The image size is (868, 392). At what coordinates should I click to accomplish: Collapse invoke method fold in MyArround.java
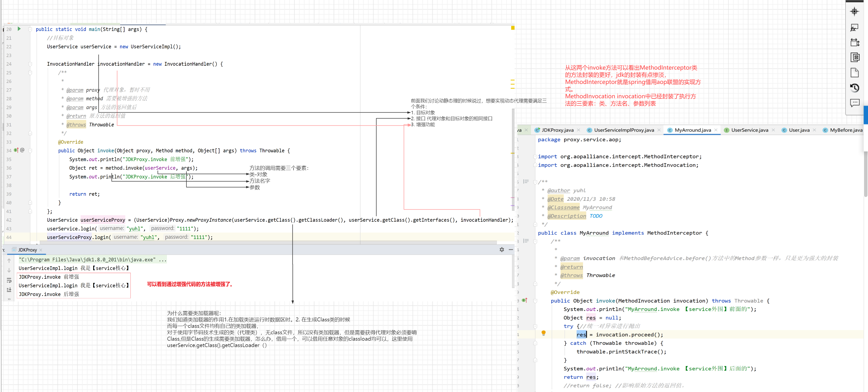click(535, 301)
